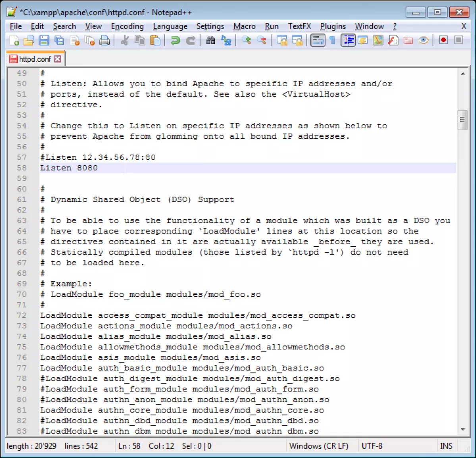Create a new document via toolbar

(x=14, y=41)
